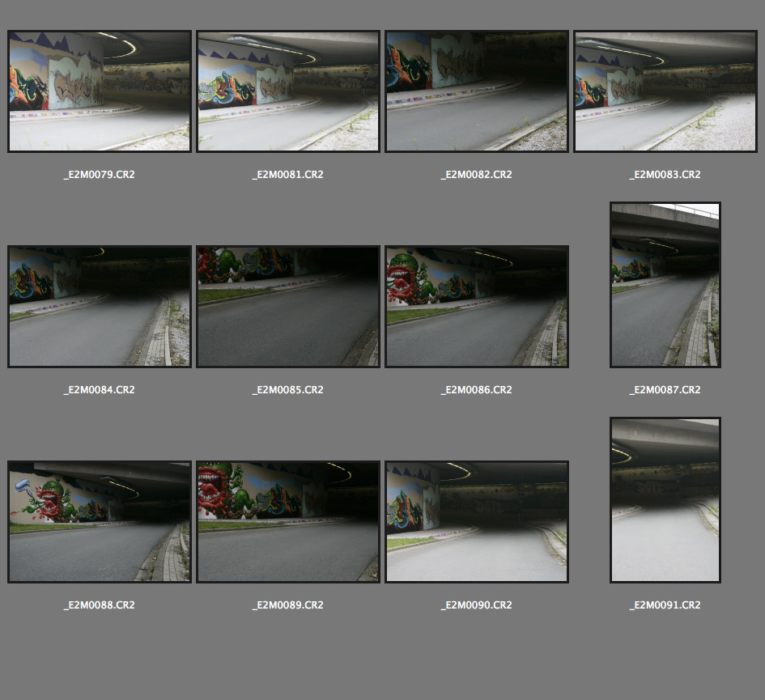Select the _E2M0089.CR2 close-up graffiti thumbnail
765x700 pixels.
click(x=287, y=522)
